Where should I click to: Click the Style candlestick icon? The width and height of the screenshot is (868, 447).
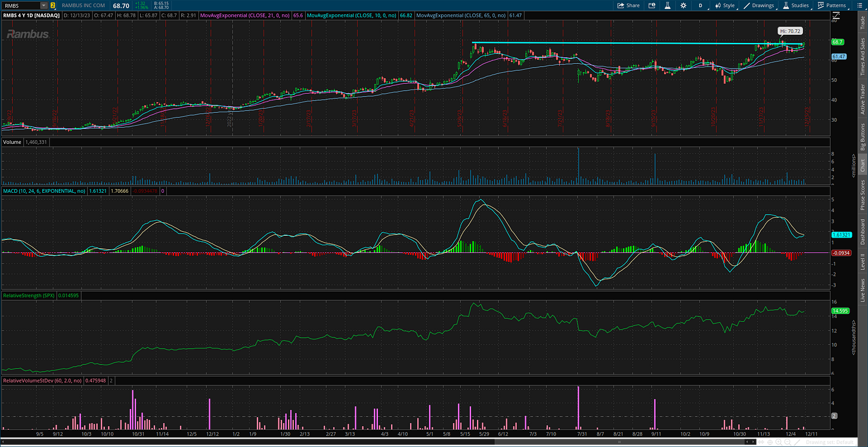pyautogui.click(x=718, y=5)
